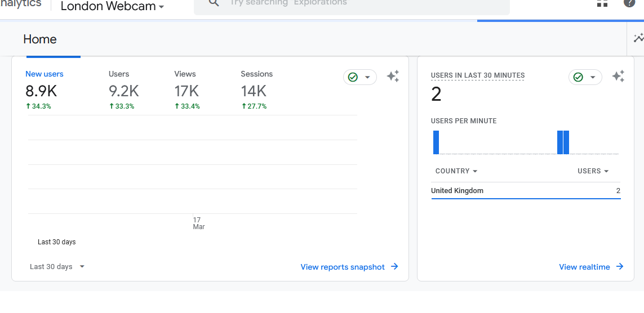
Task: Open the Last 30 days date range dropdown
Action: coord(57,267)
